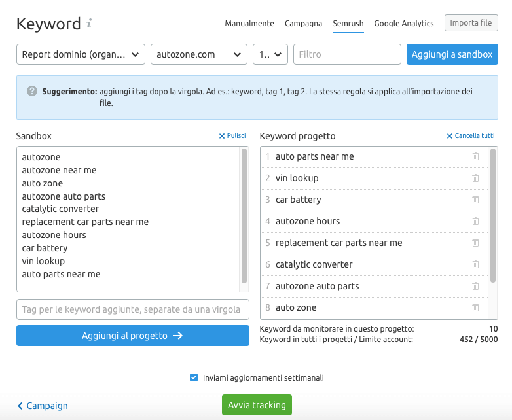
Task: Click the info icon next to Keyword title
Action: coord(89,24)
